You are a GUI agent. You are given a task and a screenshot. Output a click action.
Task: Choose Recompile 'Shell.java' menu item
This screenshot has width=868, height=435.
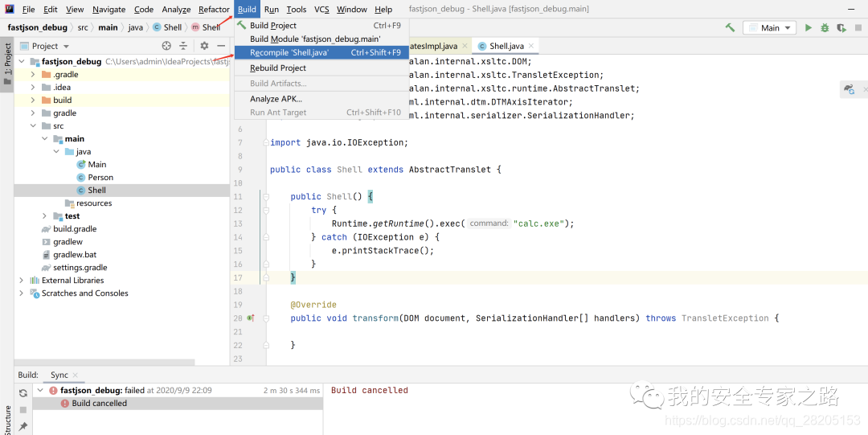321,52
